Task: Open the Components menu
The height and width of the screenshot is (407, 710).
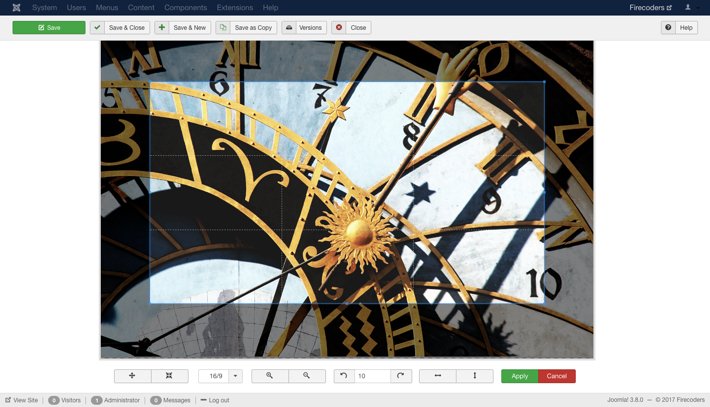Action: (x=186, y=8)
